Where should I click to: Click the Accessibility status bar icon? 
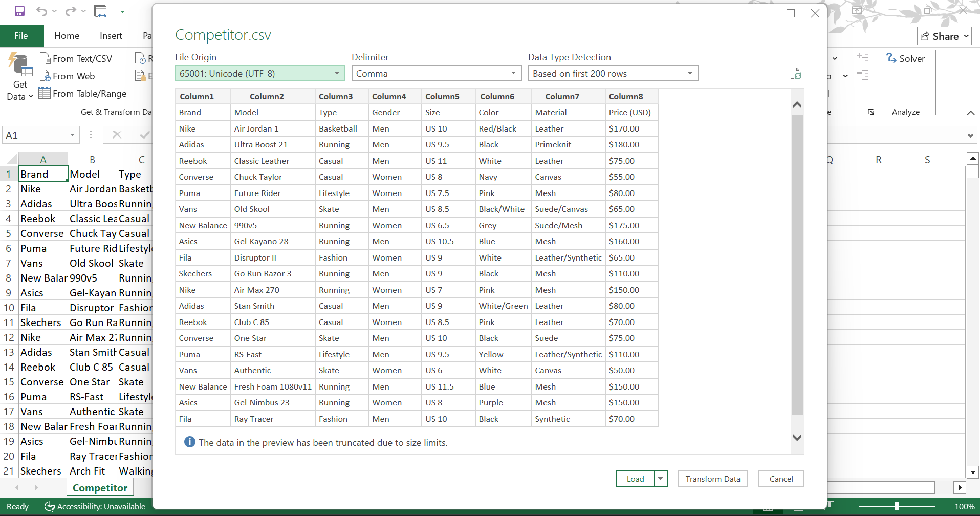(x=50, y=506)
